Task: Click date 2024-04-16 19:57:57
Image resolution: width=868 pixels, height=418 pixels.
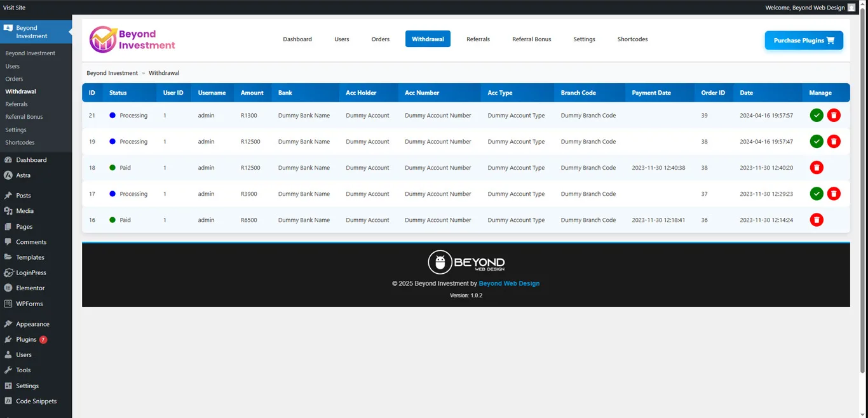Action: point(766,116)
